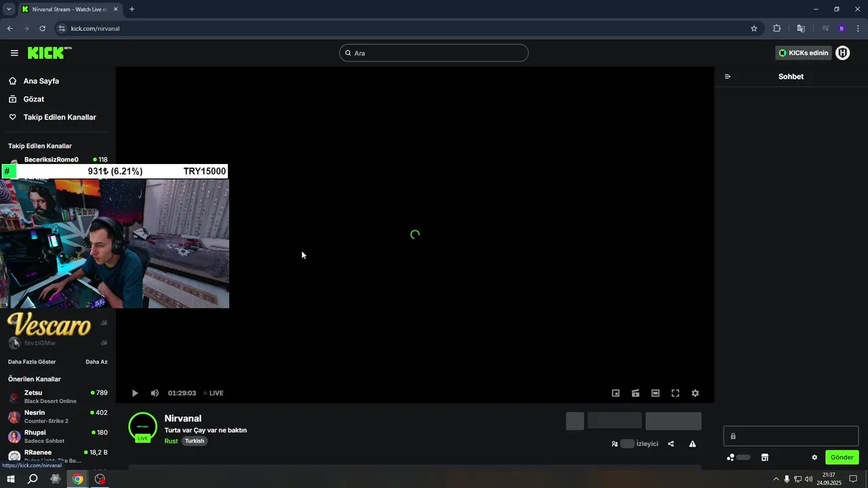Enter fullscreen video mode
Screen dimensions: 868x488
(x=675, y=393)
